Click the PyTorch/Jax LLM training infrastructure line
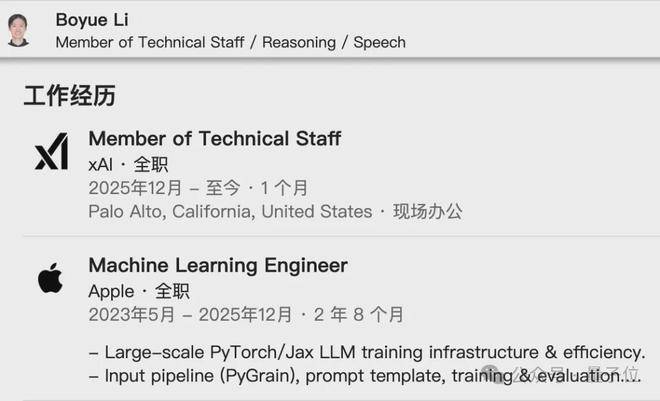Screen dimensions: 660x401 [367, 352]
